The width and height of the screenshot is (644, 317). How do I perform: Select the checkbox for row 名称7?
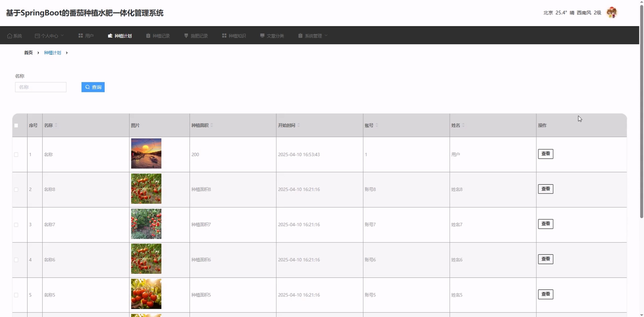click(16, 225)
